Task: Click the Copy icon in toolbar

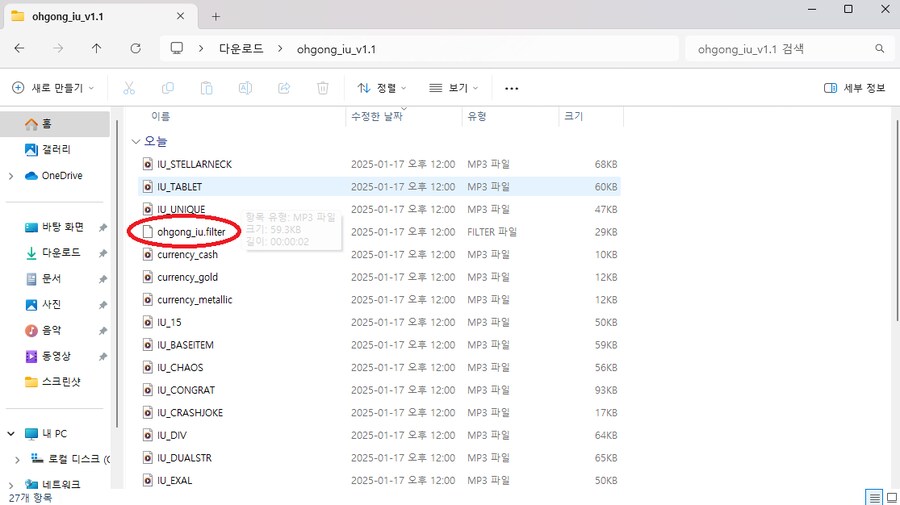Action: (168, 88)
